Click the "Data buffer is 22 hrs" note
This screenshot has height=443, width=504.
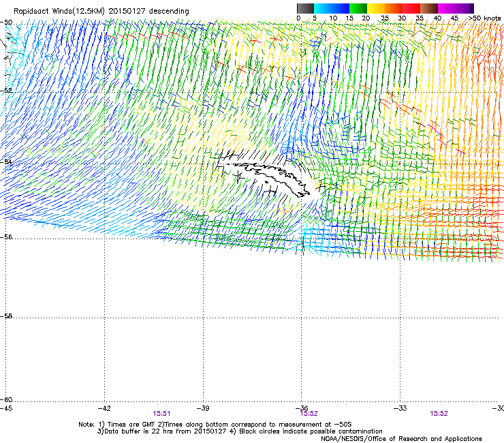pyautogui.click(x=161, y=431)
